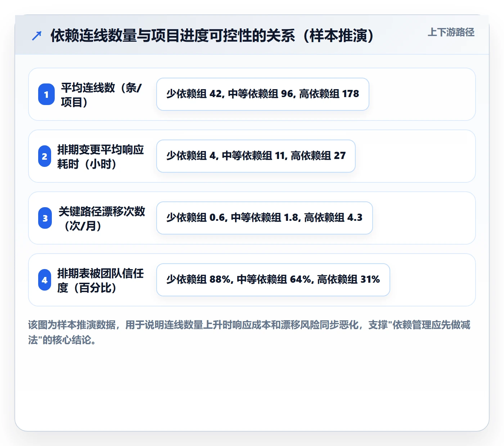
Task: Click the label 平均连线数（条/项目）
Action: point(102,95)
